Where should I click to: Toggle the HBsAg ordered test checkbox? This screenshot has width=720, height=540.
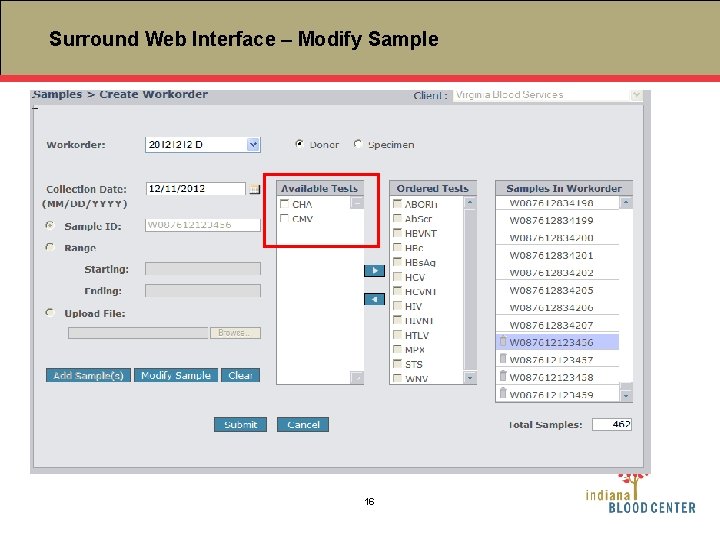(397, 262)
